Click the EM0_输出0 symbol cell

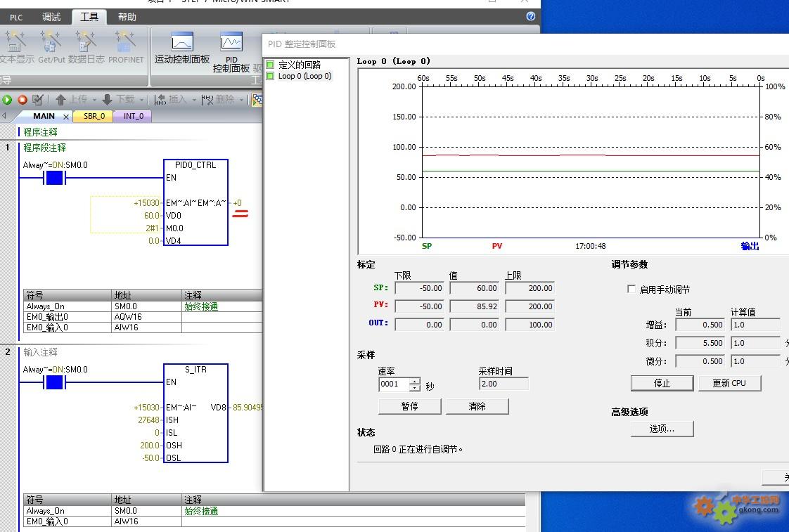(x=68, y=317)
